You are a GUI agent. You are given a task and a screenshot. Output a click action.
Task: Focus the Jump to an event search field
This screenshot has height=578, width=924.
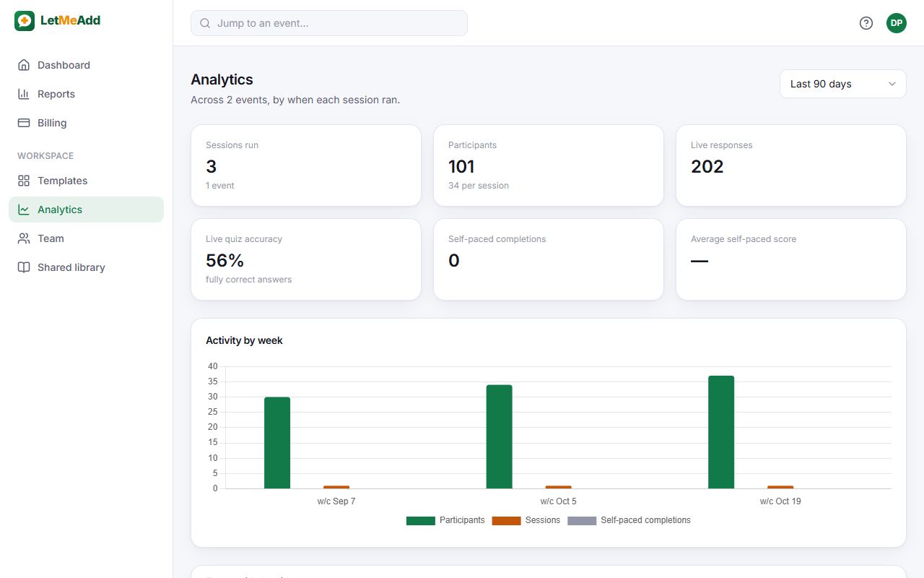(329, 23)
